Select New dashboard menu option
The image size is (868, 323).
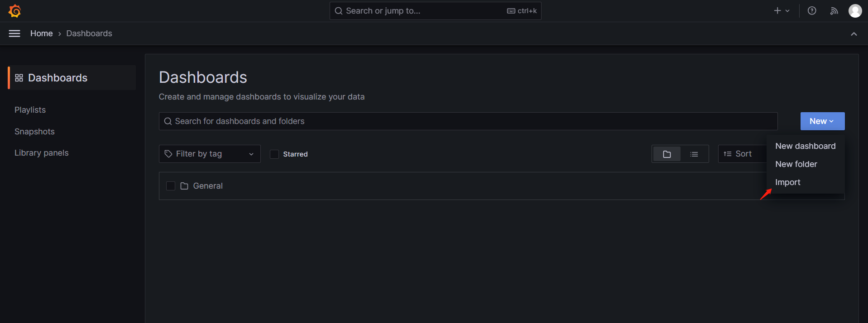point(806,146)
